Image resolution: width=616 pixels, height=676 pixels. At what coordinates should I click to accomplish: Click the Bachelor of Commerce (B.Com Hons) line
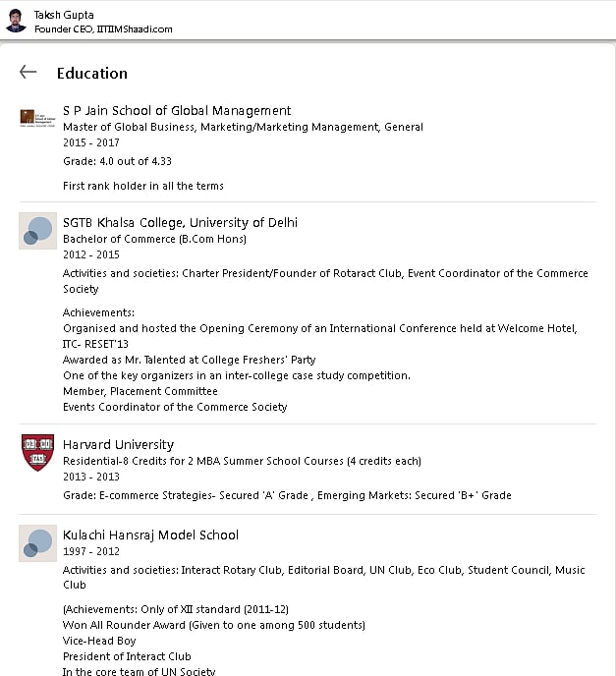[154, 239]
